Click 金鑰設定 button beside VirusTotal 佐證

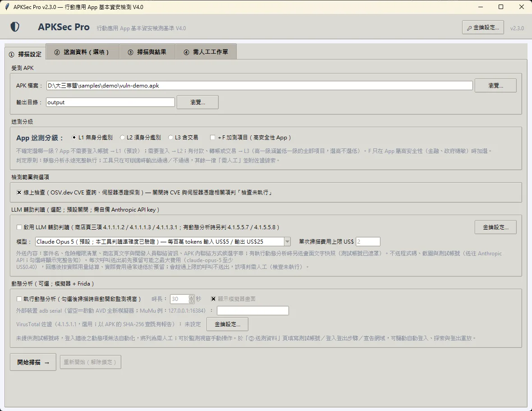click(227, 324)
